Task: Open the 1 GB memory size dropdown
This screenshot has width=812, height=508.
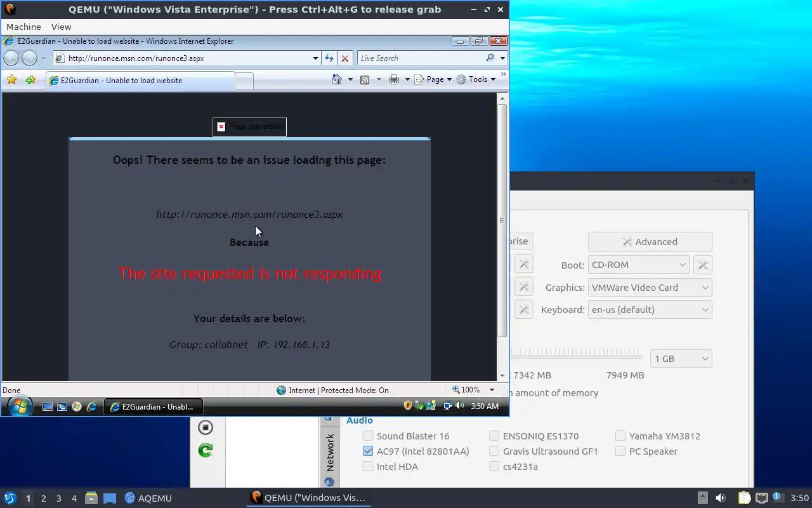Action: (681, 359)
